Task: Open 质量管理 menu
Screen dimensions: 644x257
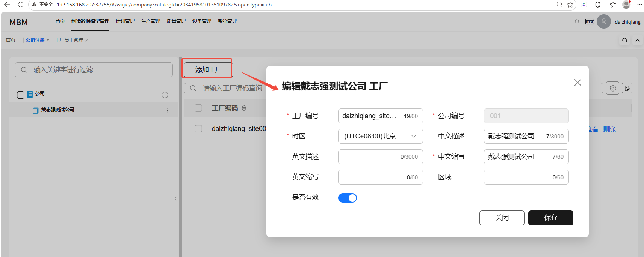Action: (176, 21)
